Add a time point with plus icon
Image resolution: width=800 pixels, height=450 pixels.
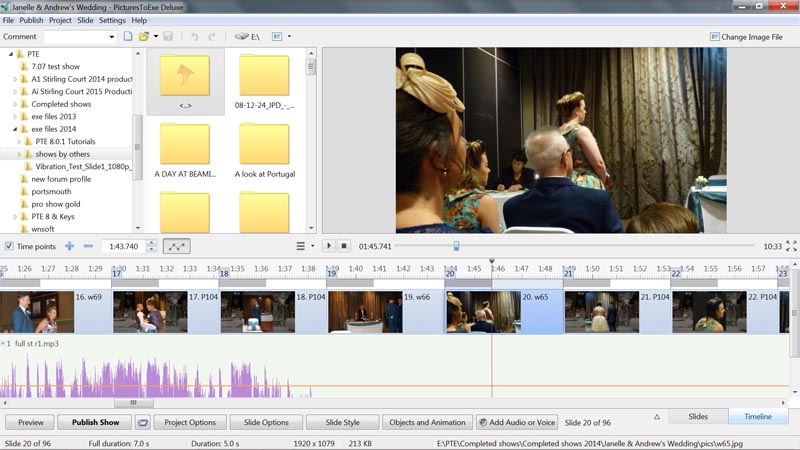pos(69,246)
